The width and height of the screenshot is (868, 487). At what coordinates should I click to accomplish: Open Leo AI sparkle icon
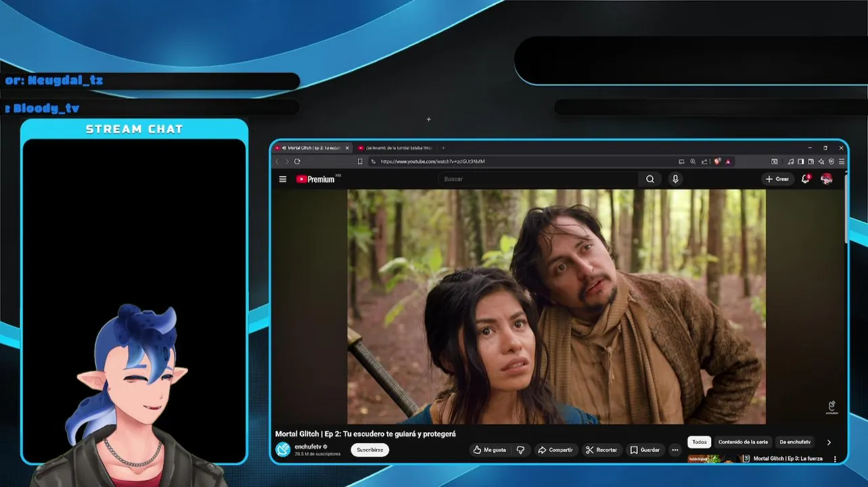click(821, 162)
